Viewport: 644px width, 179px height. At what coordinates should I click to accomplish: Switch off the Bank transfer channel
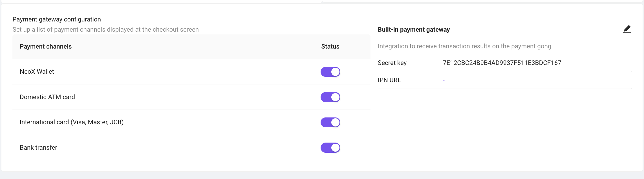pyautogui.click(x=330, y=148)
